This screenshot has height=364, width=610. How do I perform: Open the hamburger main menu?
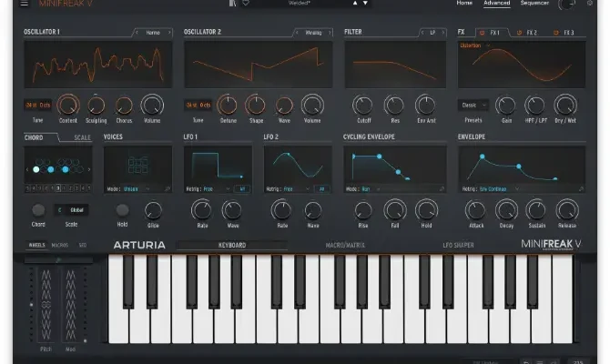coord(25,4)
